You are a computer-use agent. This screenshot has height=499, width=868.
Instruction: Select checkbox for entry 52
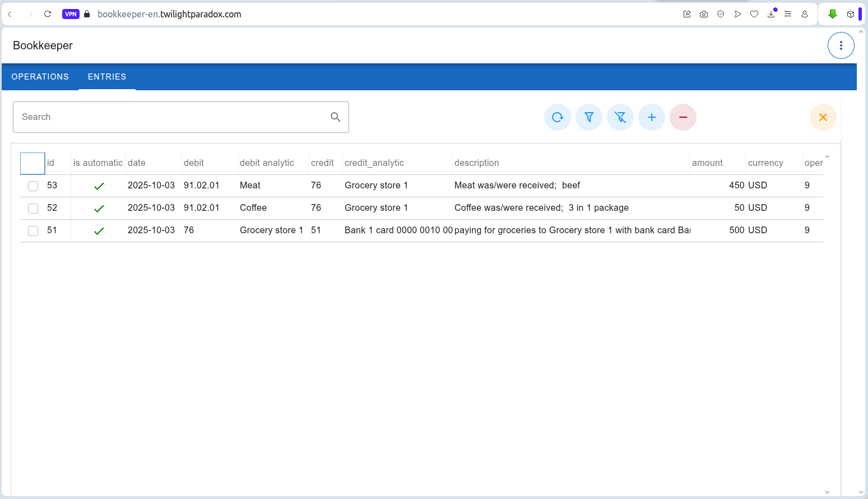[x=33, y=209]
